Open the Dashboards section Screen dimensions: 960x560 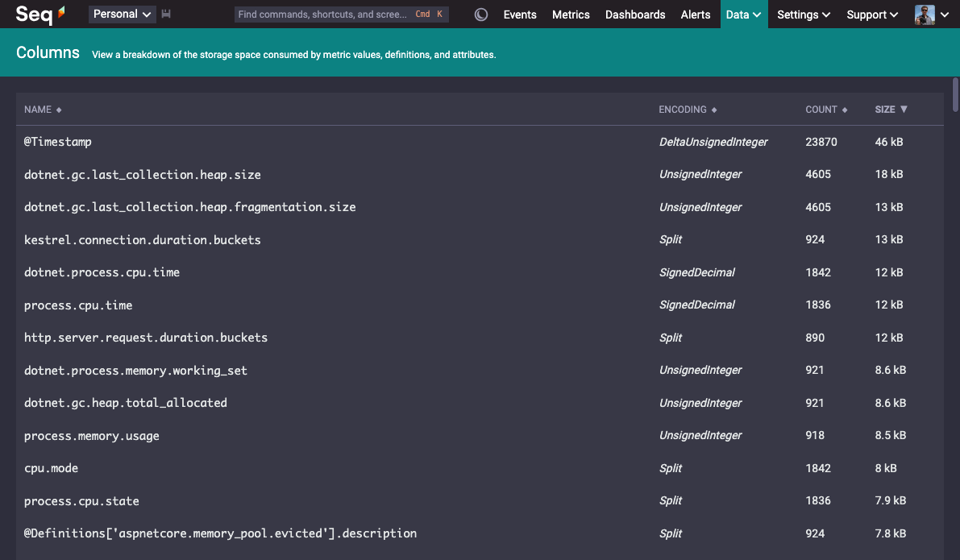(x=635, y=14)
